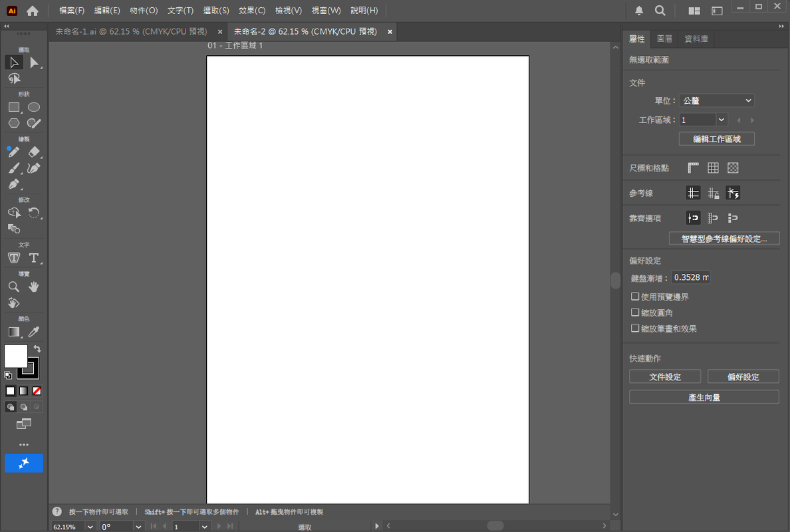790x532 pixels.
Task: Select the Eraser tool
Action: pyautogui.click(x=34, y=152)
